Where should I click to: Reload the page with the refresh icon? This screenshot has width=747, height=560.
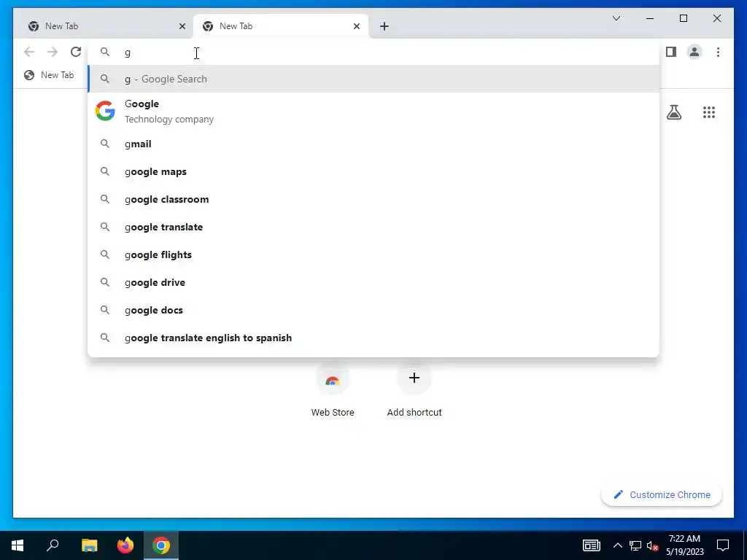(x=76, y=52)
